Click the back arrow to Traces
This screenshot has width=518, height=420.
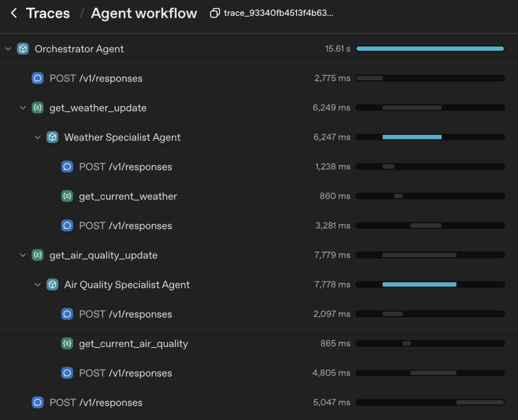coord(14,14)
